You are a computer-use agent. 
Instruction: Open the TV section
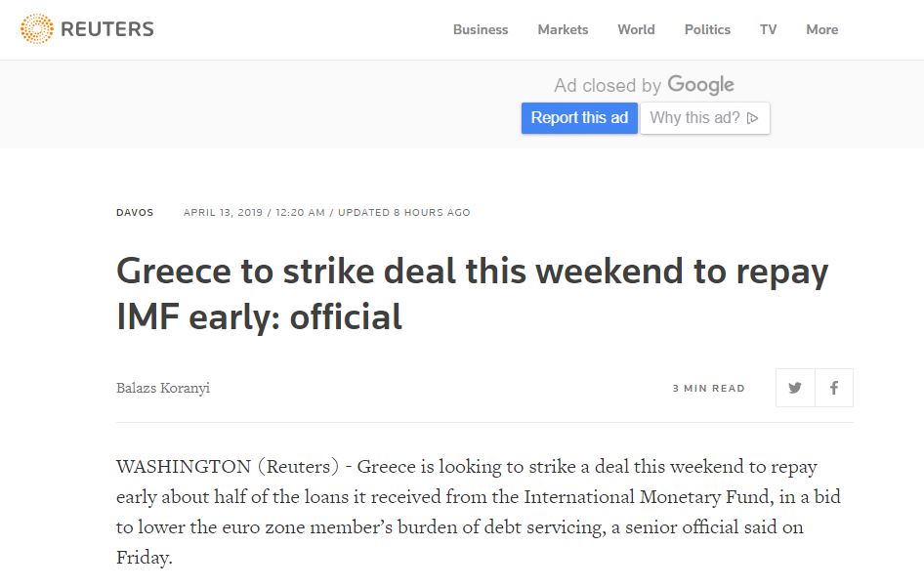pyautogui.click(x=769, y=29)
